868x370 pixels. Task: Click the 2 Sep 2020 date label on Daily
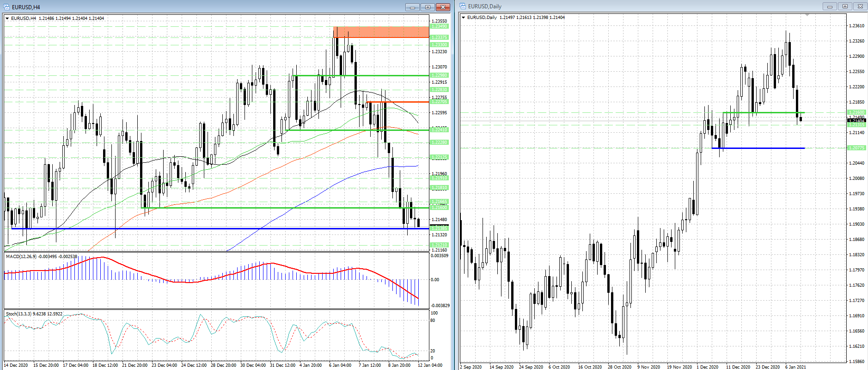471,367
